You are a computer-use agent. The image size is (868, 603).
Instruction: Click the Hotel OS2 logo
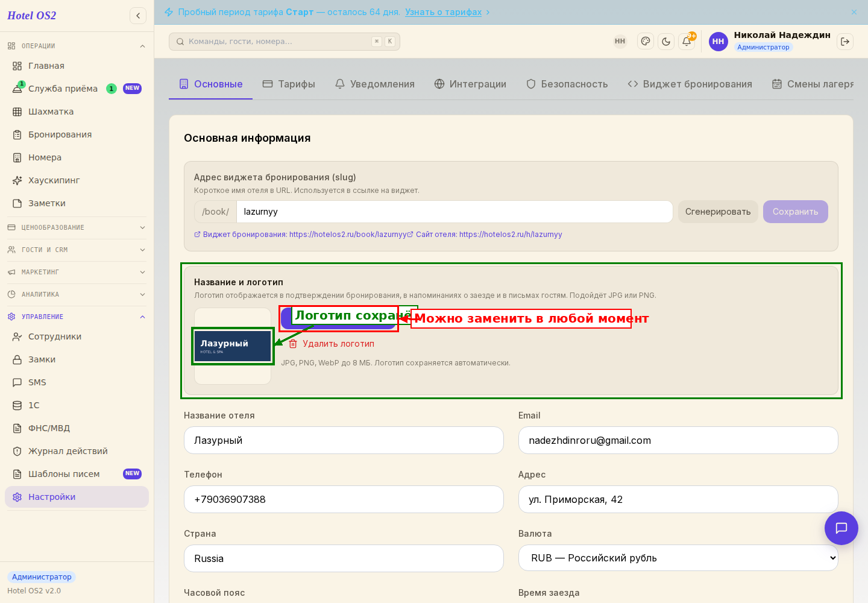pos(32,16)
